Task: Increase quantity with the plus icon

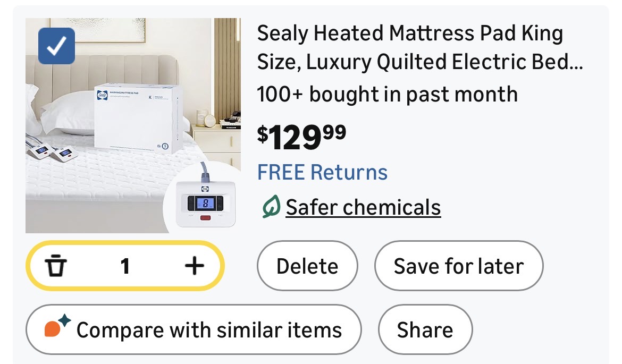Action: [x=195, y=266]
